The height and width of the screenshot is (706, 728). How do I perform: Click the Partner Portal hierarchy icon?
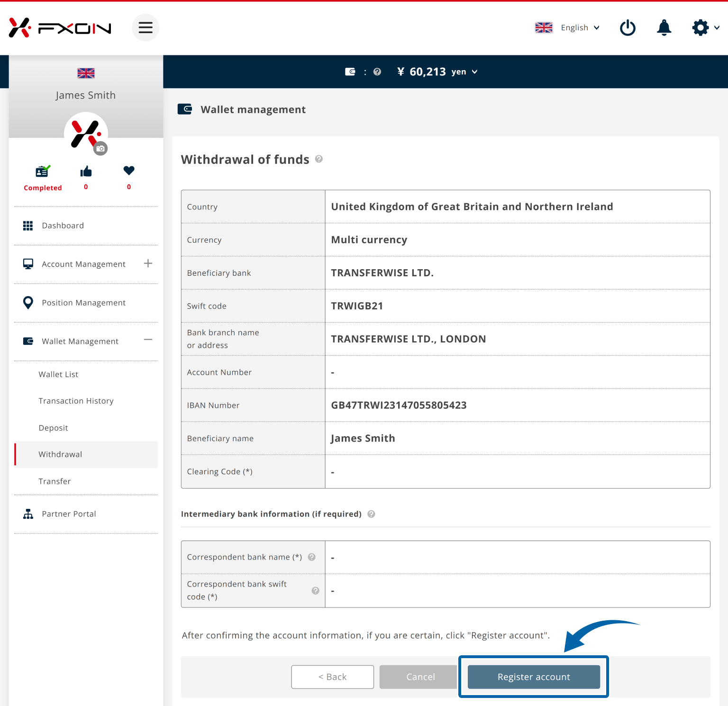pyautogui.click(x=28, y=514)
